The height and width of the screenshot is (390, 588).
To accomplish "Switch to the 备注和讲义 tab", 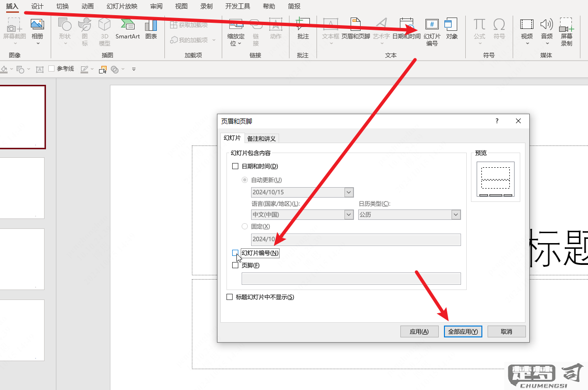I will tap(261, 139).
